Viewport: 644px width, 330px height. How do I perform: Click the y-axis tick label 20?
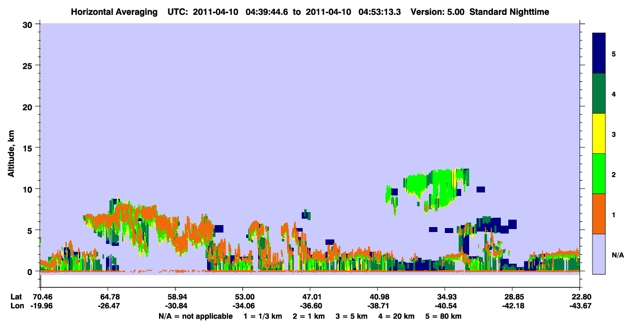pyautogui.click(x=28, y=106)
